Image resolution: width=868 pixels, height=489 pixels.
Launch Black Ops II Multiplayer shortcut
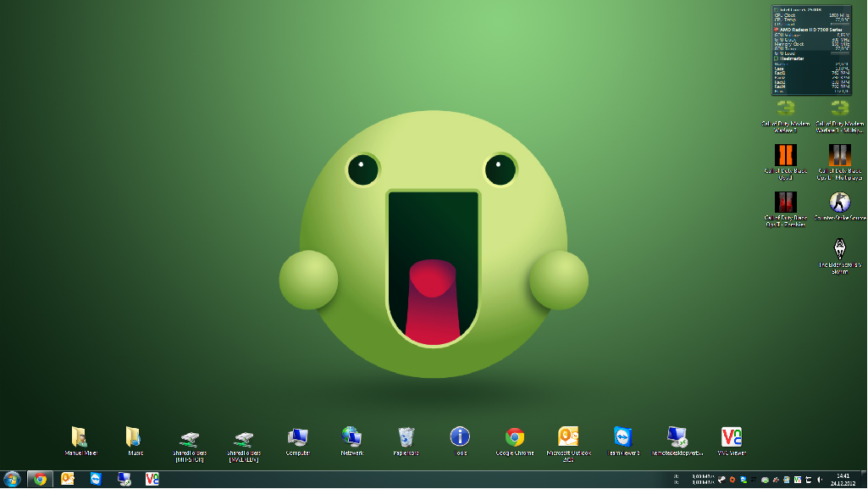pyautogui.click(x=839, y=156)
